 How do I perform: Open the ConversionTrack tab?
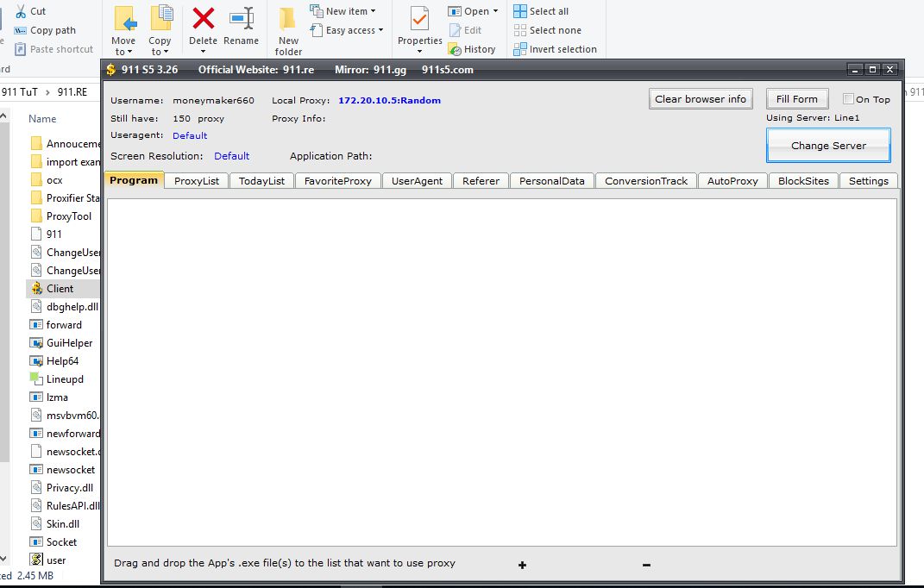646,181
